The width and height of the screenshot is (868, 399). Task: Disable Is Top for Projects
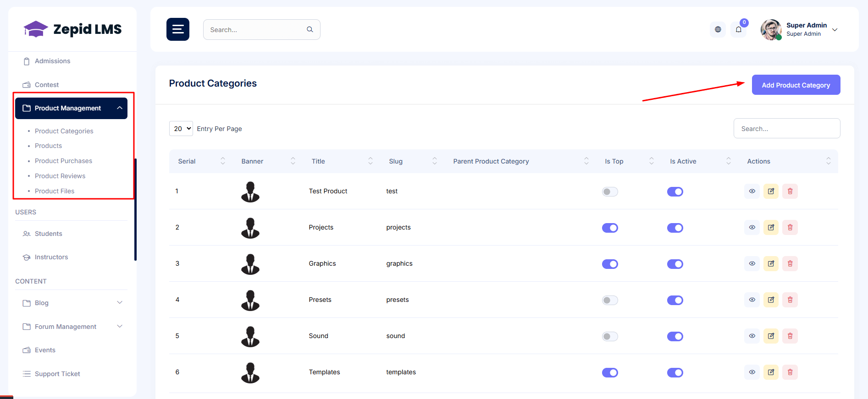tap(610, 228)
